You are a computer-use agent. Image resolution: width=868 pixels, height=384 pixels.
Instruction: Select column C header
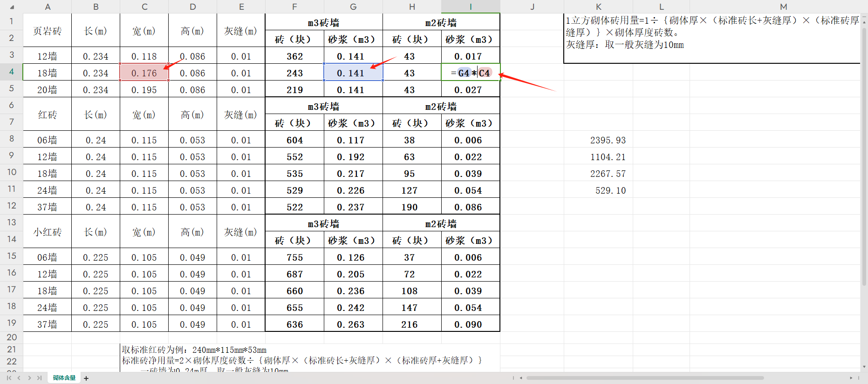(x=144, y=7)
